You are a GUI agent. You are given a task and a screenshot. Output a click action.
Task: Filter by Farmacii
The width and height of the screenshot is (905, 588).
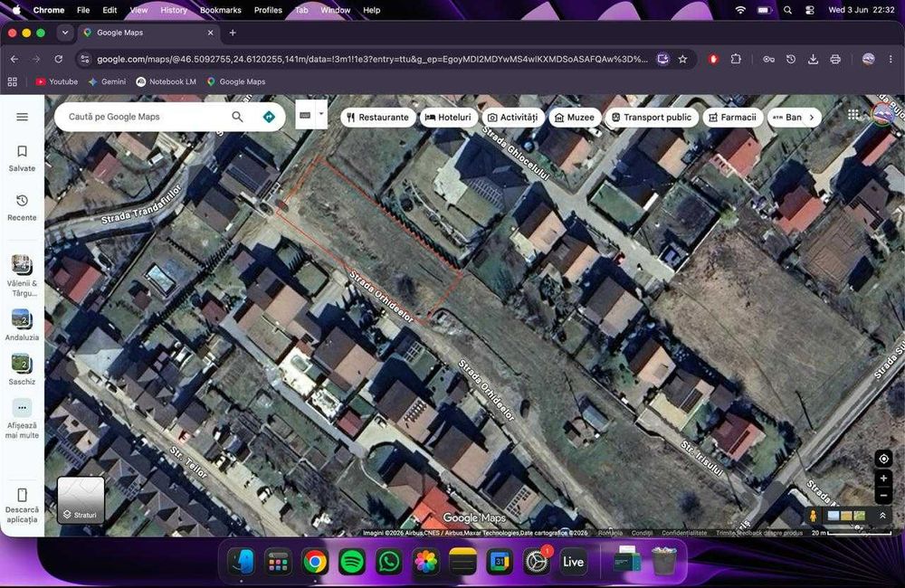732,117
